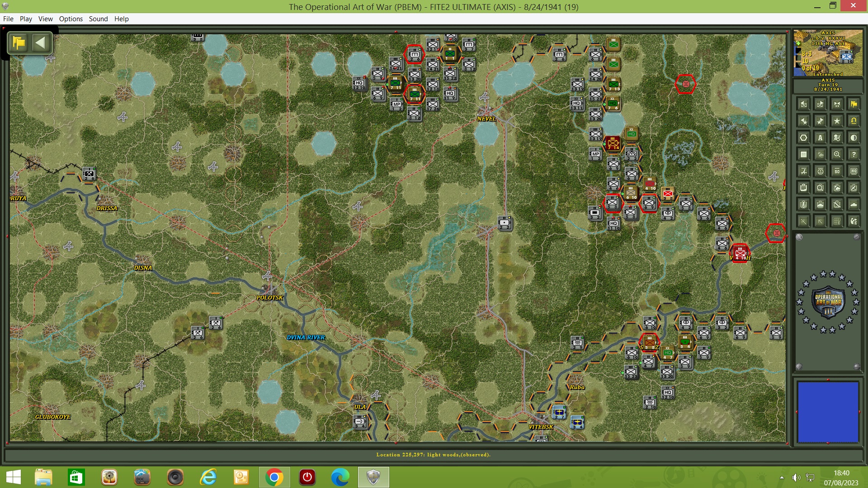Open the Sound menu
This screenshot has width=868, height=488.
point(98,19)
